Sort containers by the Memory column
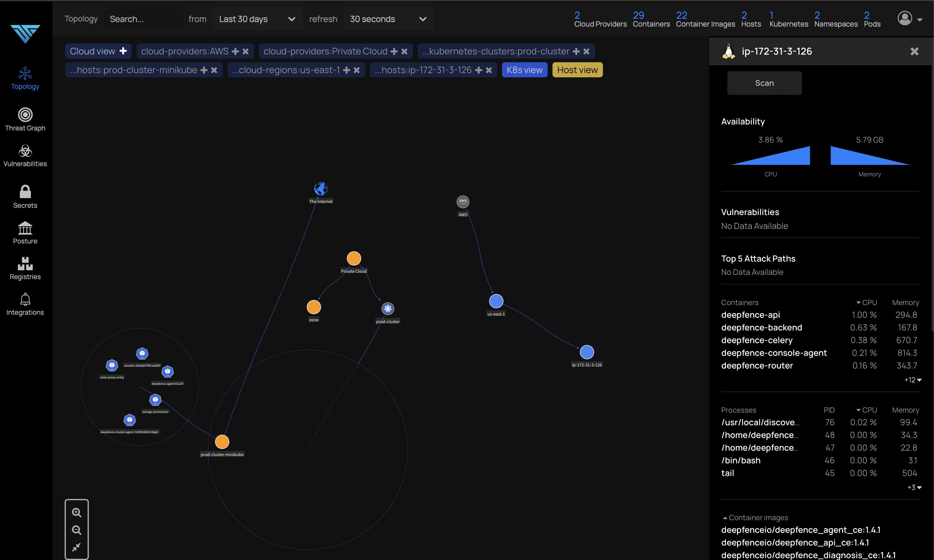Screen dimensions: 934x560 coord(905,303)
